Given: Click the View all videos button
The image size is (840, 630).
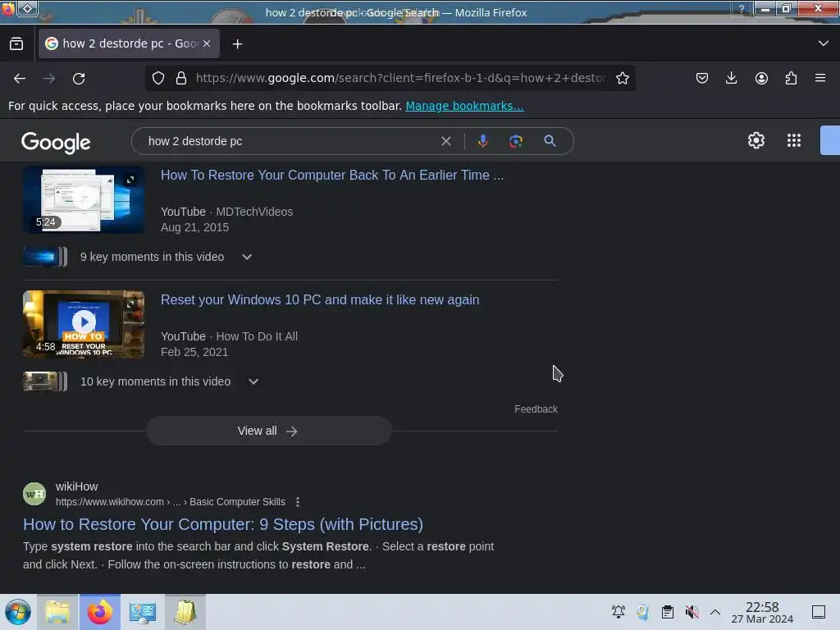Looking at the screenshot, I should [269, 431].
